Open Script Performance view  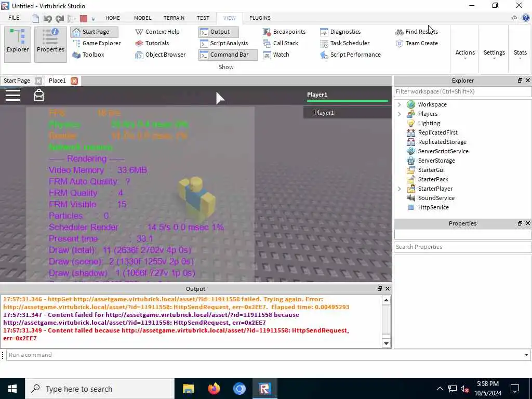coord(350,55)
